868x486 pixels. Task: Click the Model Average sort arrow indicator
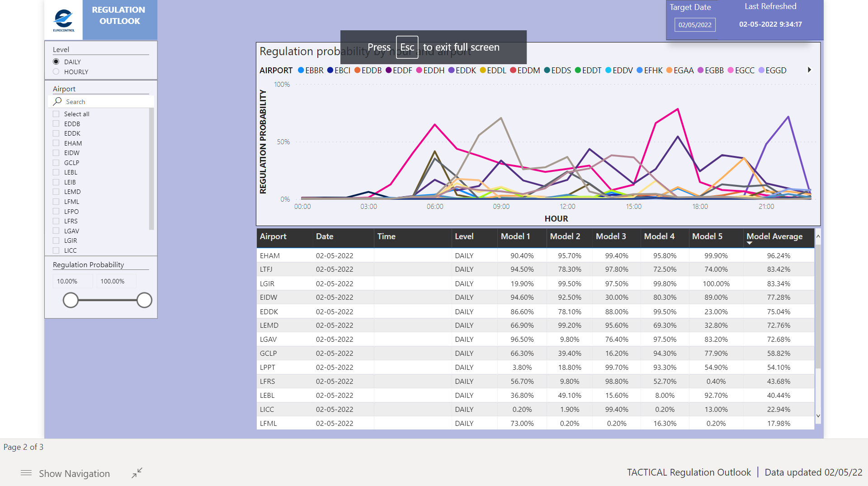coord(750,243)
